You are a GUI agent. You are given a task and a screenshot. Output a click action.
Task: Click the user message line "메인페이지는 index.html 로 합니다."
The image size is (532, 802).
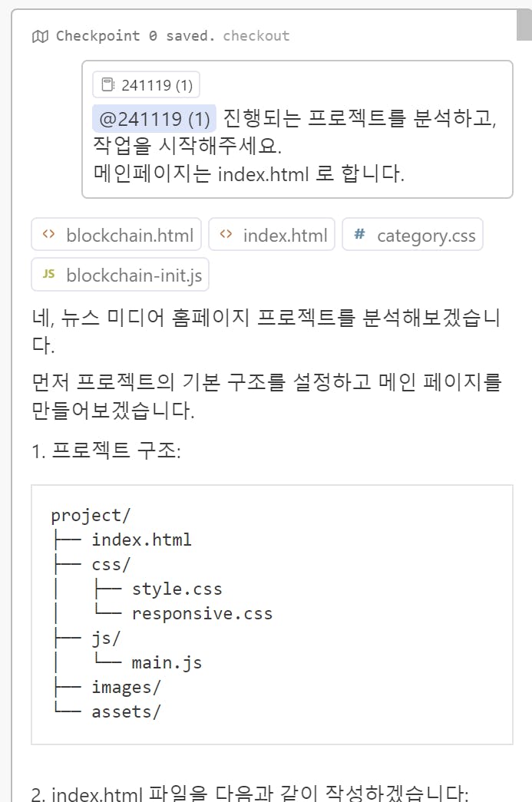249,173
